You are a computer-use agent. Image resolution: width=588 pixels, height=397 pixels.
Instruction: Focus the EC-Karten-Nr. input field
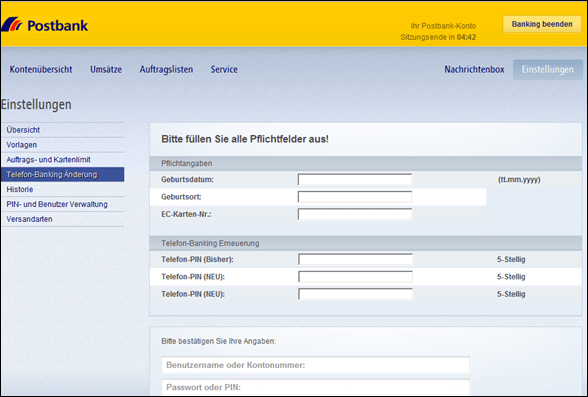coord(355,214)
